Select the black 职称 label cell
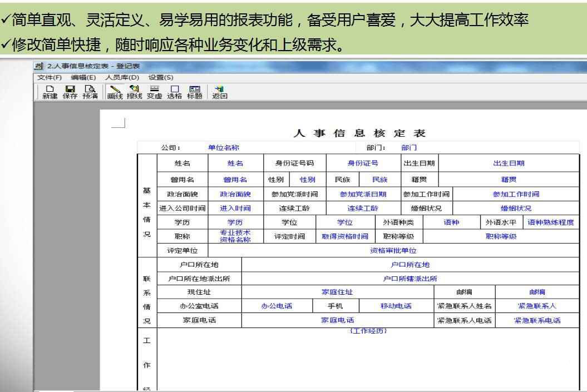 point(182,236)
